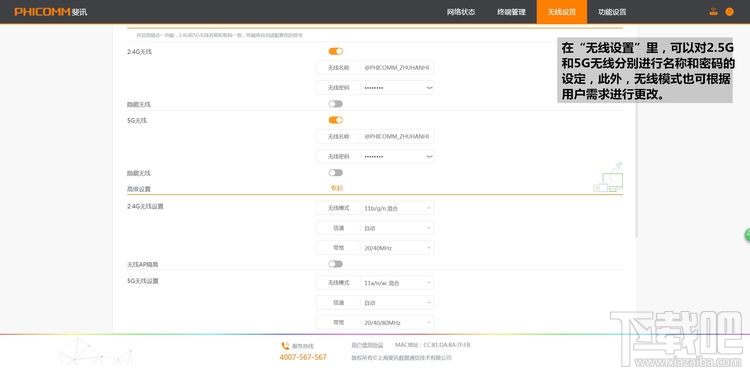
Task: Reveal the 5G wireless password eye icon
Action: (429, 156)
